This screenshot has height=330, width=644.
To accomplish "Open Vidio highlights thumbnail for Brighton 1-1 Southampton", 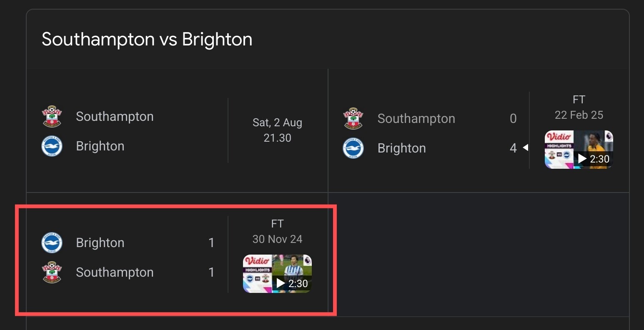I will click(x=277, y=274).
